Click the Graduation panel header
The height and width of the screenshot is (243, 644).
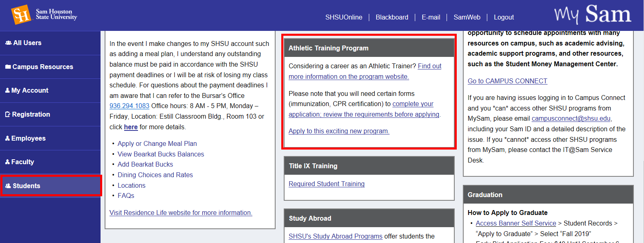548,195
